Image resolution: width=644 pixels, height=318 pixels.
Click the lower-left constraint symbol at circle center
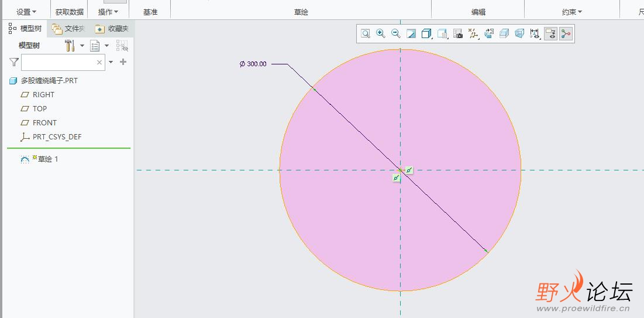pyautogui.click(x=396, y=178)
